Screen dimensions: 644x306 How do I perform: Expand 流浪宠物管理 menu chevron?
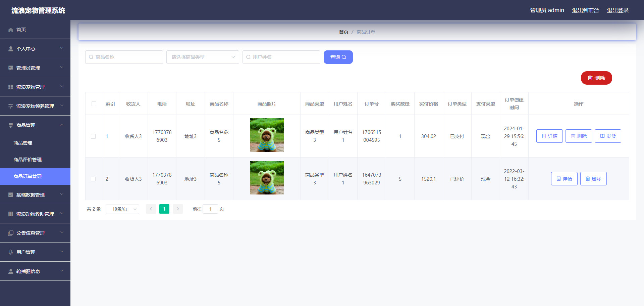pos(62,86)
